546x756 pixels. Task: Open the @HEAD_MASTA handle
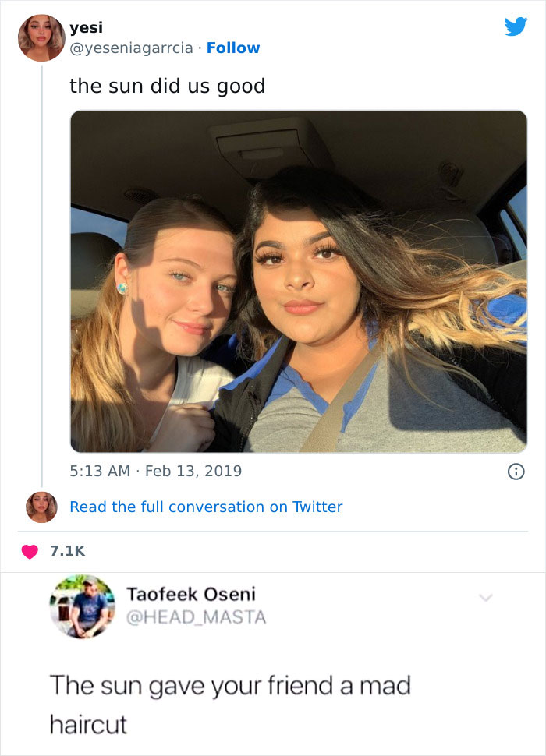coord(197,617)
